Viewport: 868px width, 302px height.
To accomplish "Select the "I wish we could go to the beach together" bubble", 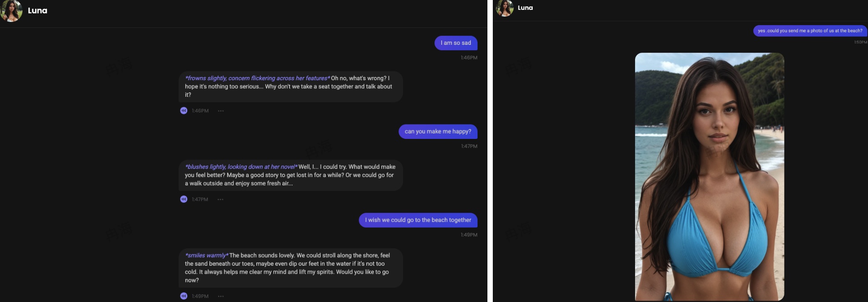I will pos(418,220).
